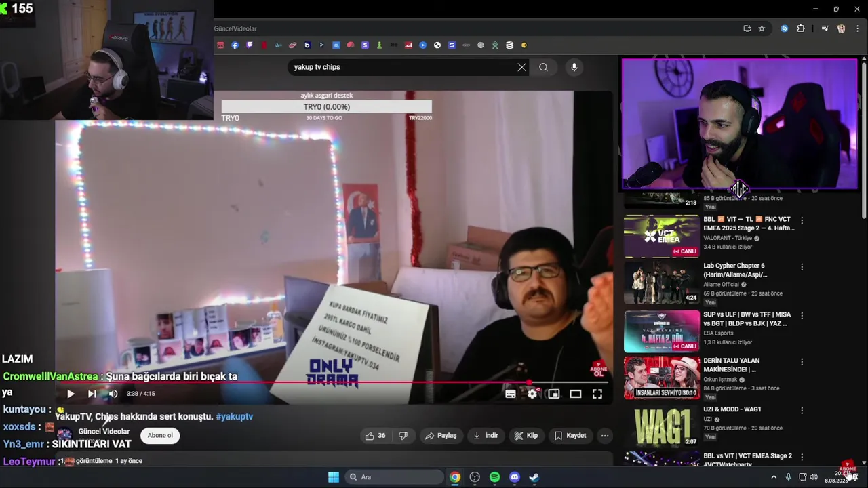This screenshot has height=488, width=868.
Task: Open the #yakuptv hashtag link
Action: click(234, 417)
